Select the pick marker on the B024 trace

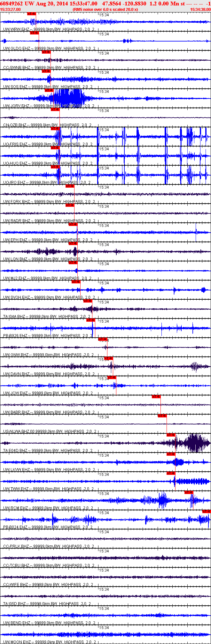(x=207, y=512)
